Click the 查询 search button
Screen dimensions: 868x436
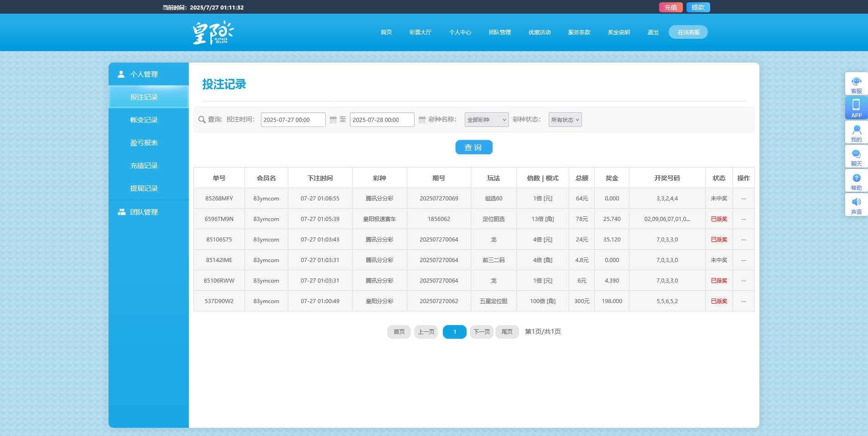coord(473,147)
